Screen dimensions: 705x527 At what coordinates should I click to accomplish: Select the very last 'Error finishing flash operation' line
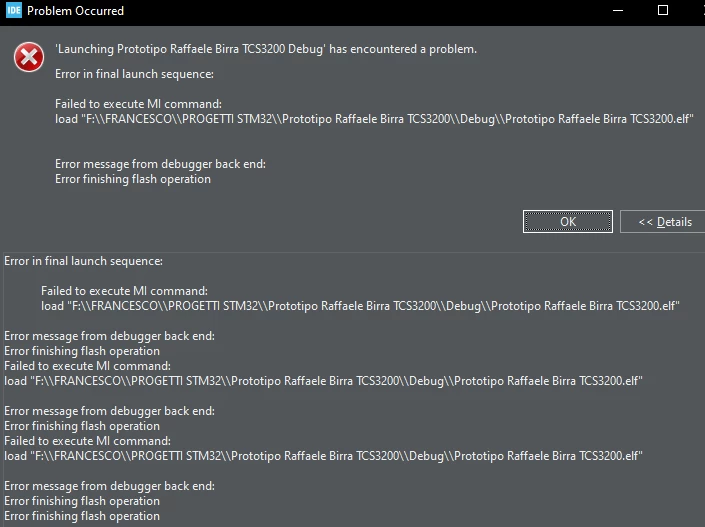(x=82, y=516)
